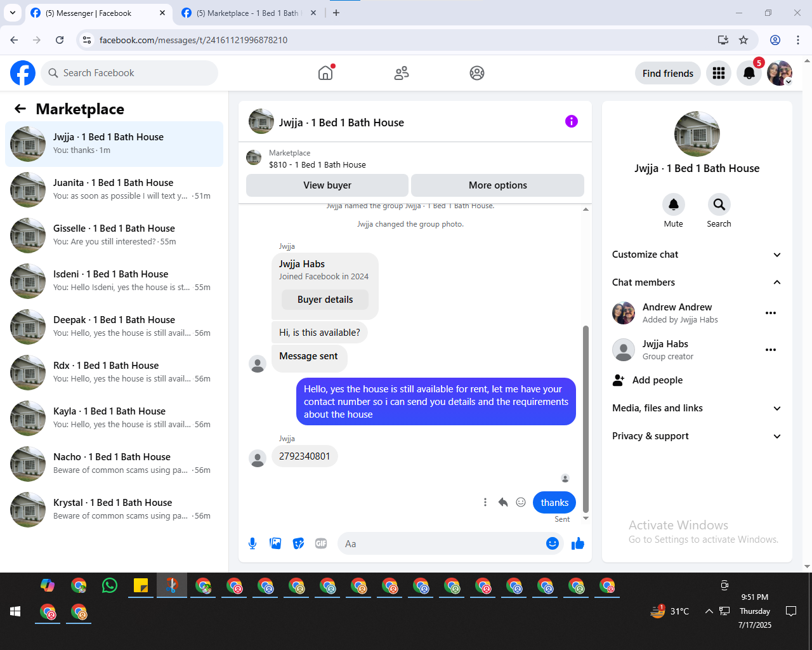Viewport: 812px width, 650px height.
Task: Click the View buyer button
Action: tap(327, 185)
